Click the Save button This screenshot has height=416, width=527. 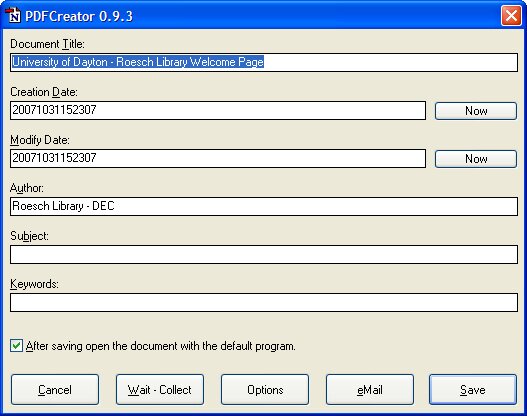pyautogui.click(x=473, y=390)
